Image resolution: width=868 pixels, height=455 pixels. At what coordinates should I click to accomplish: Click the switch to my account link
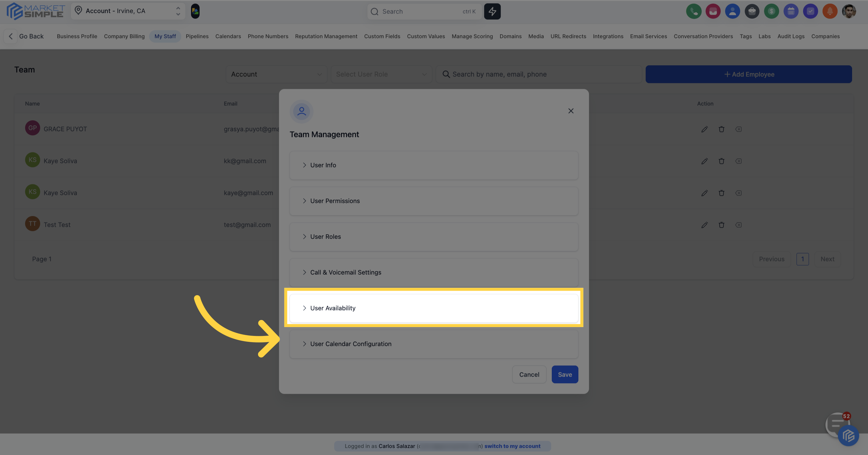tap(512, 446)
